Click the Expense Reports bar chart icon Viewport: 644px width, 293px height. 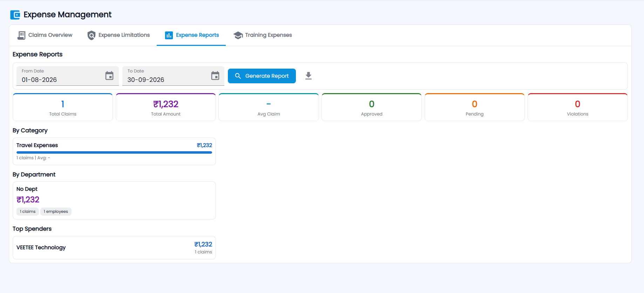[169, 35]
